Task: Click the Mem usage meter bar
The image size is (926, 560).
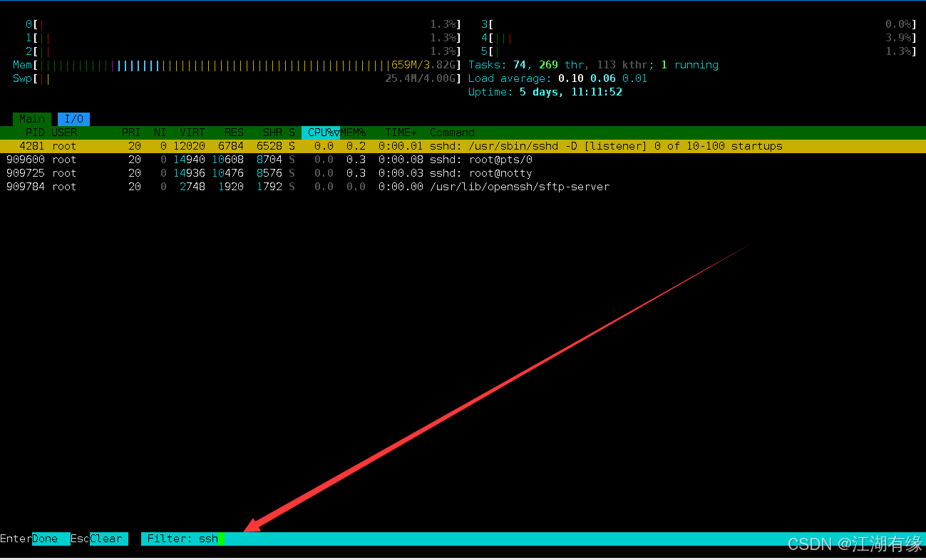Action: coord(237,65)
